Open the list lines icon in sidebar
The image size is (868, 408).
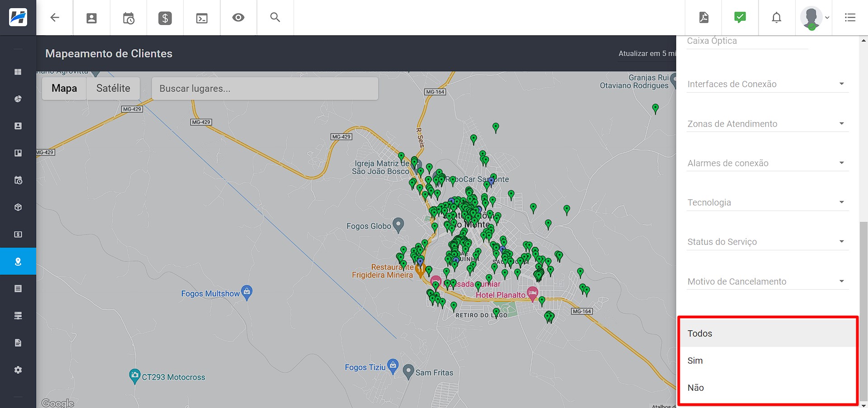(18, 289)
